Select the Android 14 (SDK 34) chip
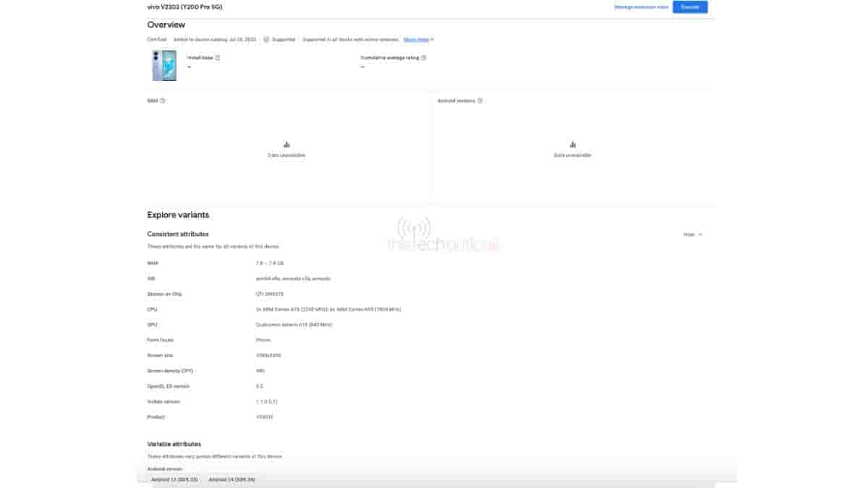The image size is (868, 488). point(231,479)
